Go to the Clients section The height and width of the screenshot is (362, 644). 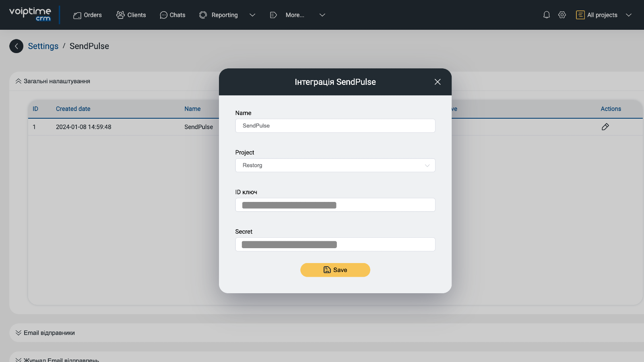tap(131, 15)
